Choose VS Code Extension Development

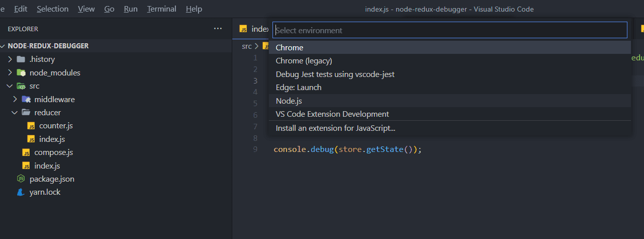(x=450, y=114)
